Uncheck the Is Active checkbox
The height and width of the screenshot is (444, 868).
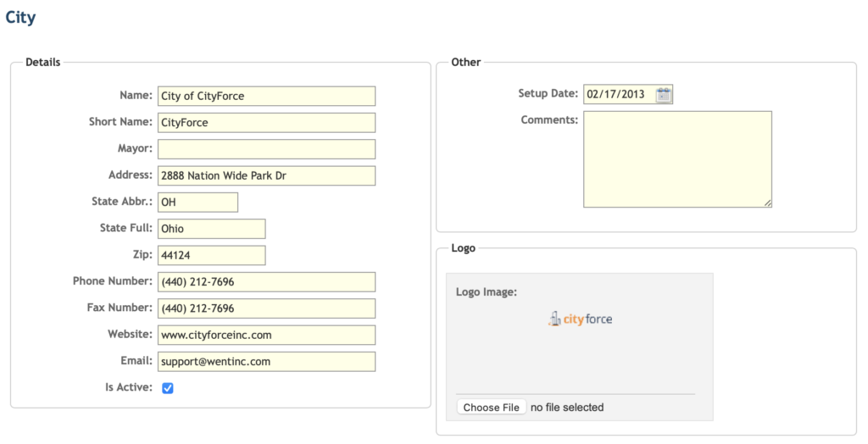[x=168, y=388]
